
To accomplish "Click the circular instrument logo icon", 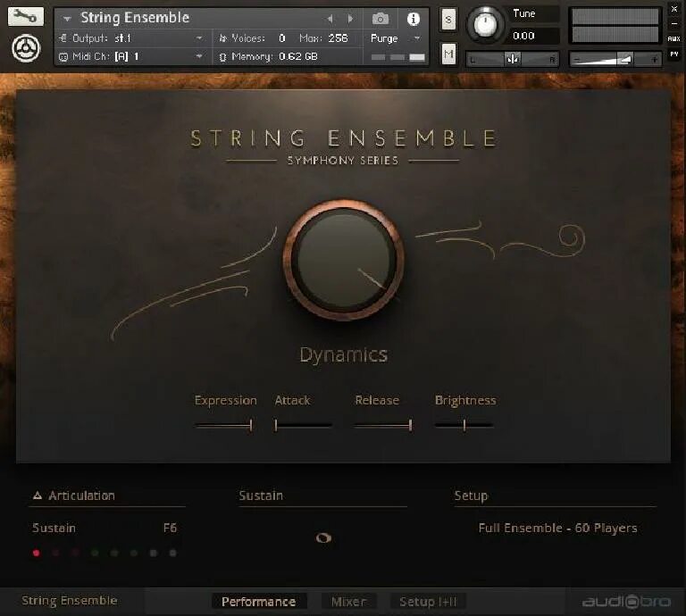I will [x=26, y=48].
